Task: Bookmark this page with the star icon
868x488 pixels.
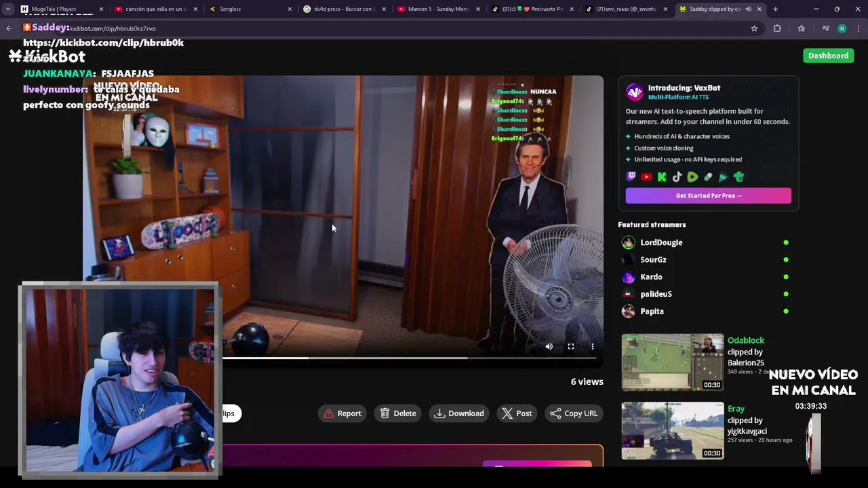Action: [754, 28]
